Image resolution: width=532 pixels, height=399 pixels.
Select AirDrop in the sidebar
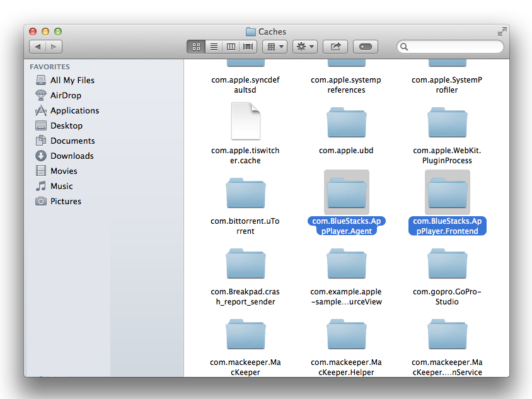(x=59, y=95)
